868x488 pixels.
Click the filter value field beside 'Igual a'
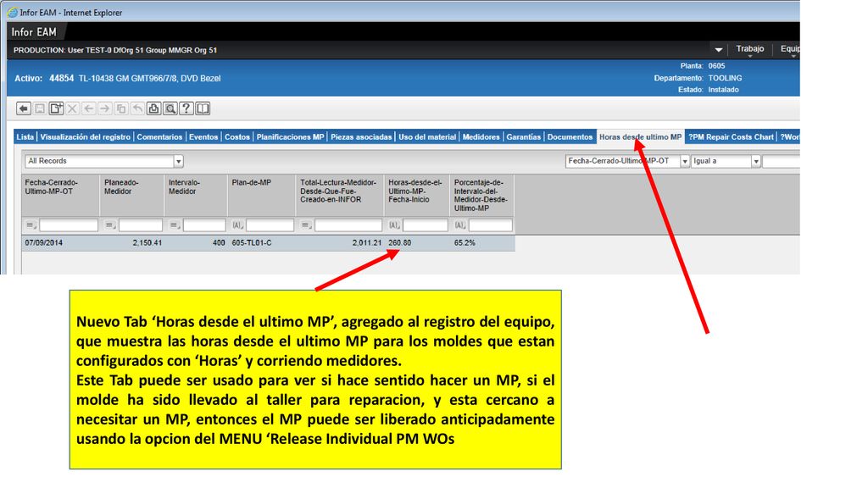coord(781,161)
